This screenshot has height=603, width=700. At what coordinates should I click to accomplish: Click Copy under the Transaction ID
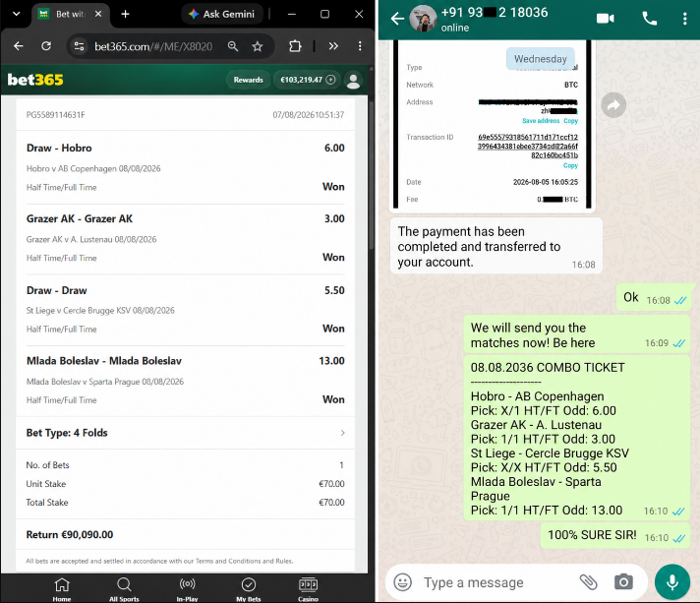tap(570, 165)
